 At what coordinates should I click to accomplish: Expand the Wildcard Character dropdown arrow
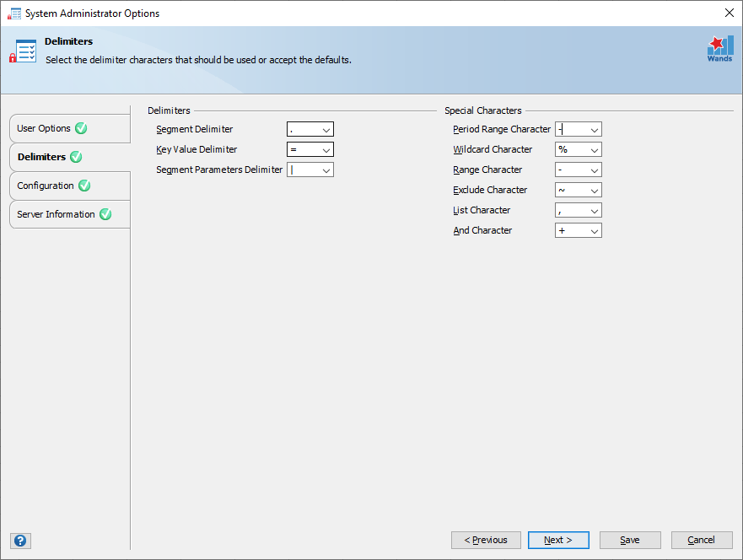point(595,150)
